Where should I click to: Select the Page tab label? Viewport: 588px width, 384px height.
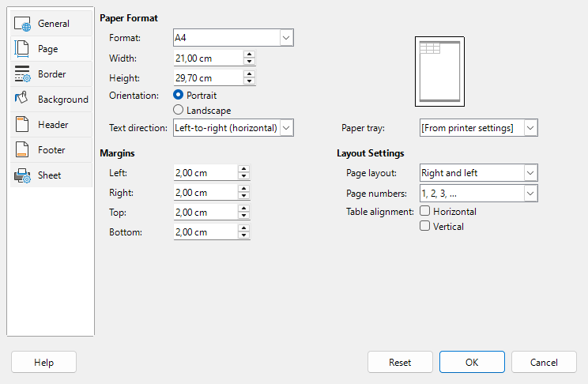47,49
